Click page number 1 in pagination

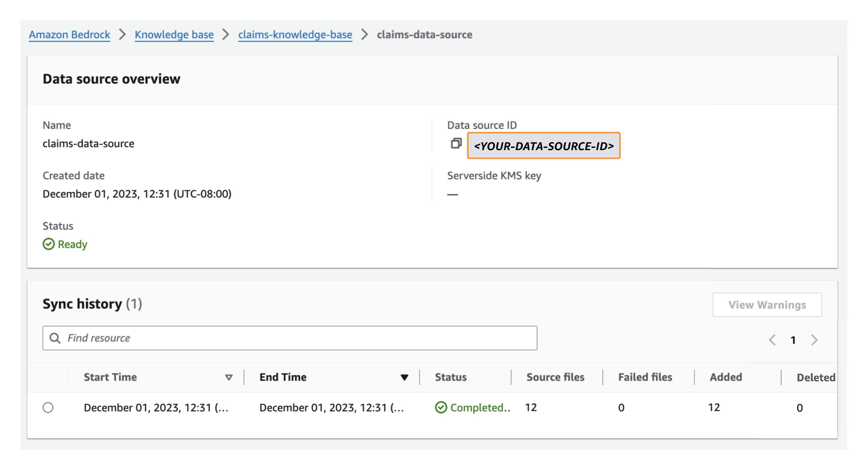[793, 340]
